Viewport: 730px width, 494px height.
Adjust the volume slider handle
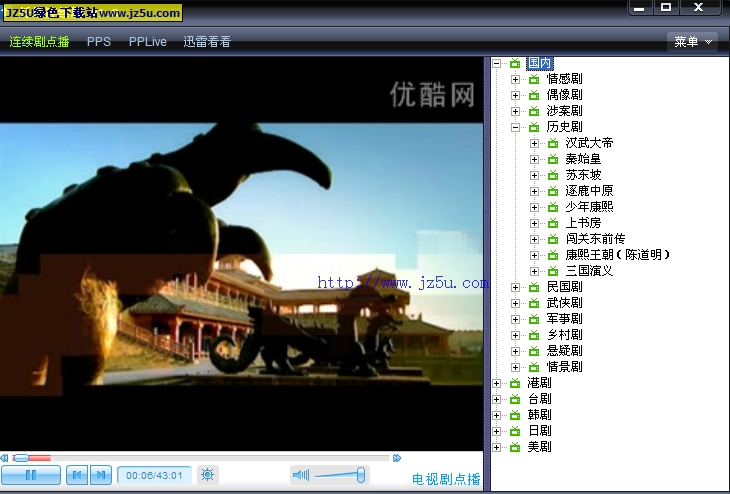(361, 475)
